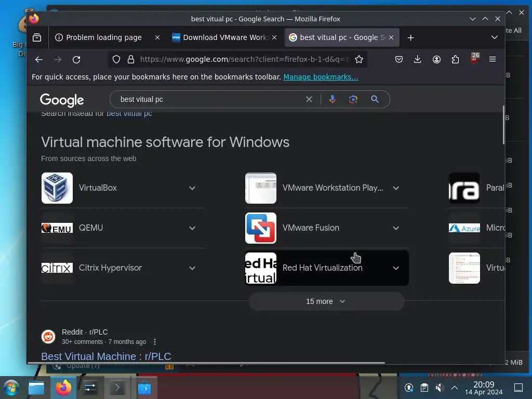Open system settings sliders icon in taskbar
The image size is (532, 399).
click(90, 388)
